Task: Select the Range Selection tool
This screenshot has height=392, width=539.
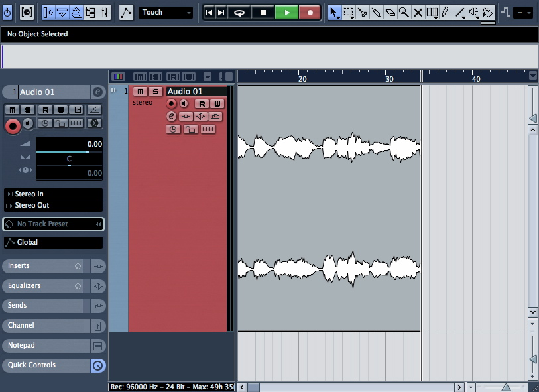Action: [x=349, y=12]
